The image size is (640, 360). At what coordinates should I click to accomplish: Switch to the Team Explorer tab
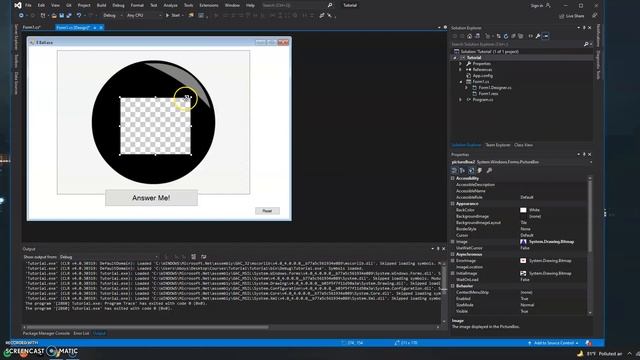(498, 145)
